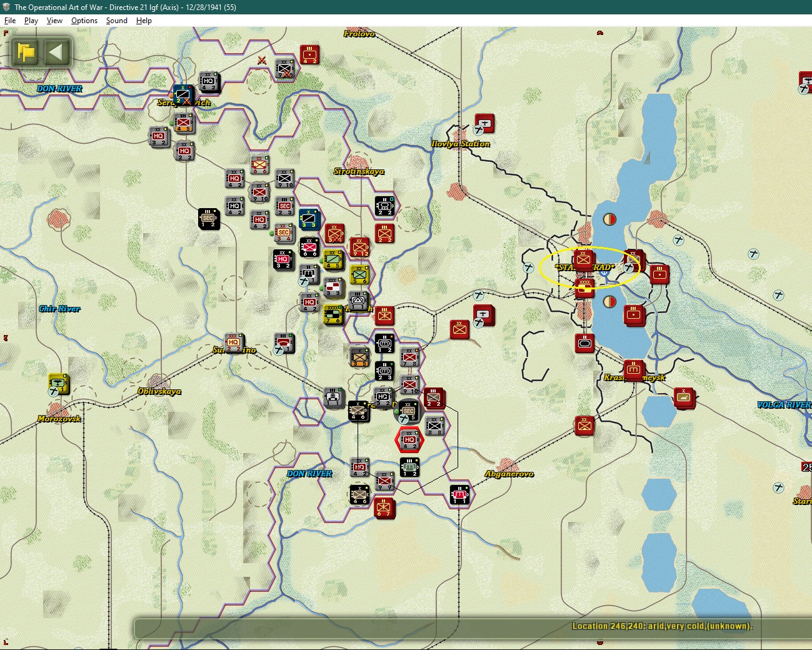Click the Oblivskaya town label
The width and height of the screenshot is (812, 650).
(159, 391)
